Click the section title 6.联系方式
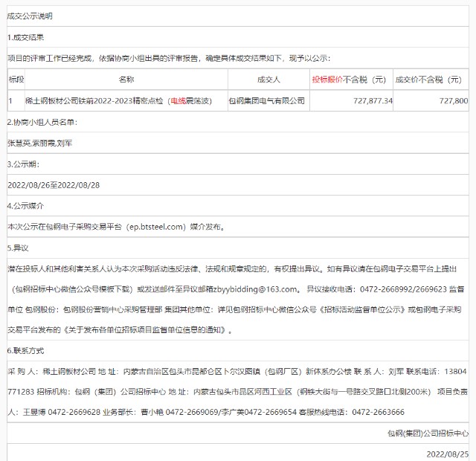Viewport: 476px width, 461px height. tap(25, 351)
